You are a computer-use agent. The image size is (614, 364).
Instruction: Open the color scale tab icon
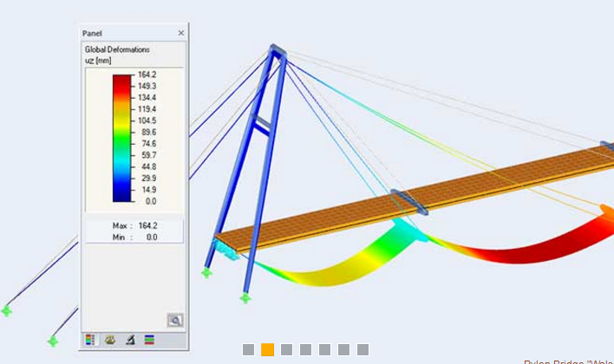click(91, 340)
